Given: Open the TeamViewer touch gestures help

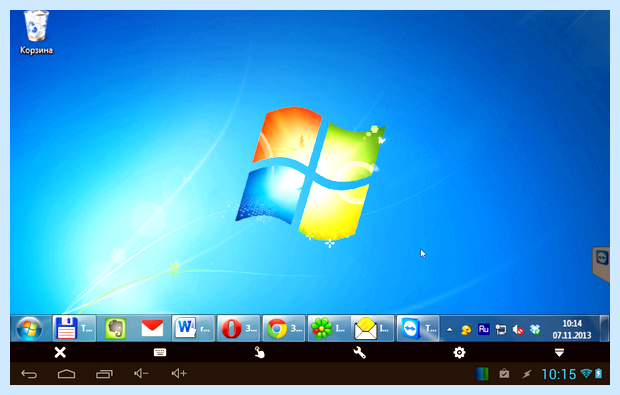Looking at the screenshot, I should 259,352.
